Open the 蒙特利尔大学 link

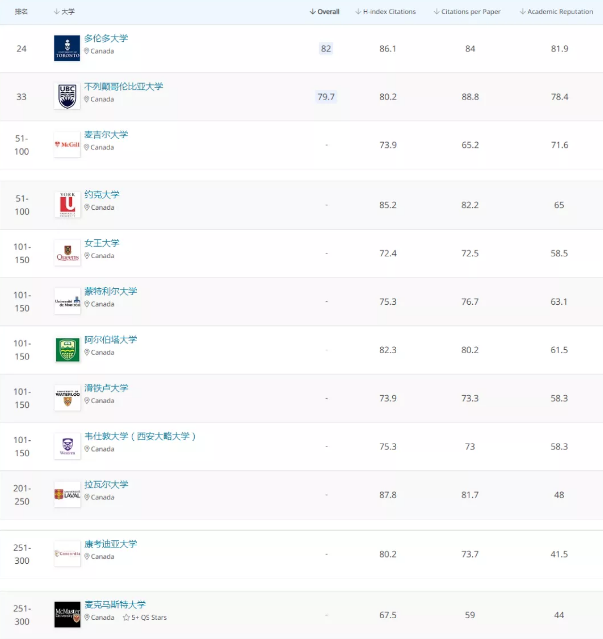[110, 291]
